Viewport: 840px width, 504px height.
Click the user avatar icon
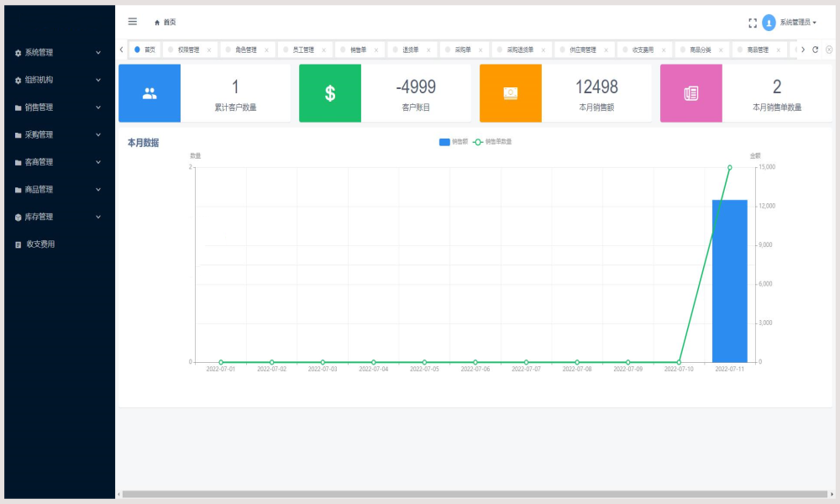coord(769,23)
